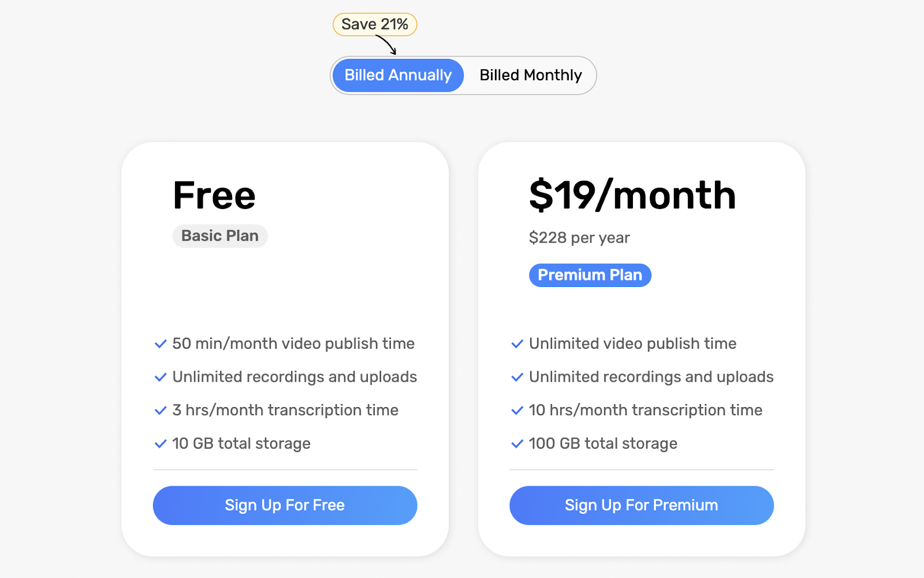Click the Free plan heading
The width and height of the screenshot is (924, 578).
pyautogui.click(x=214, y=195)
